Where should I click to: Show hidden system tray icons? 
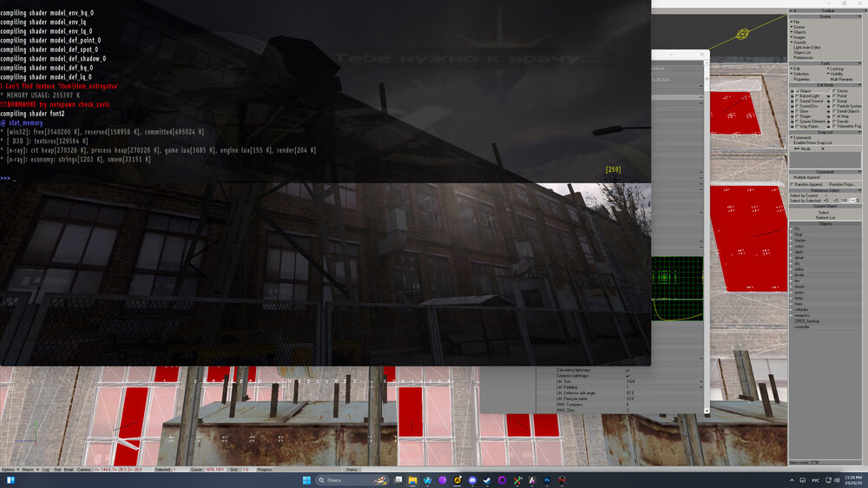pyautogui.click(x=792, y=480)
